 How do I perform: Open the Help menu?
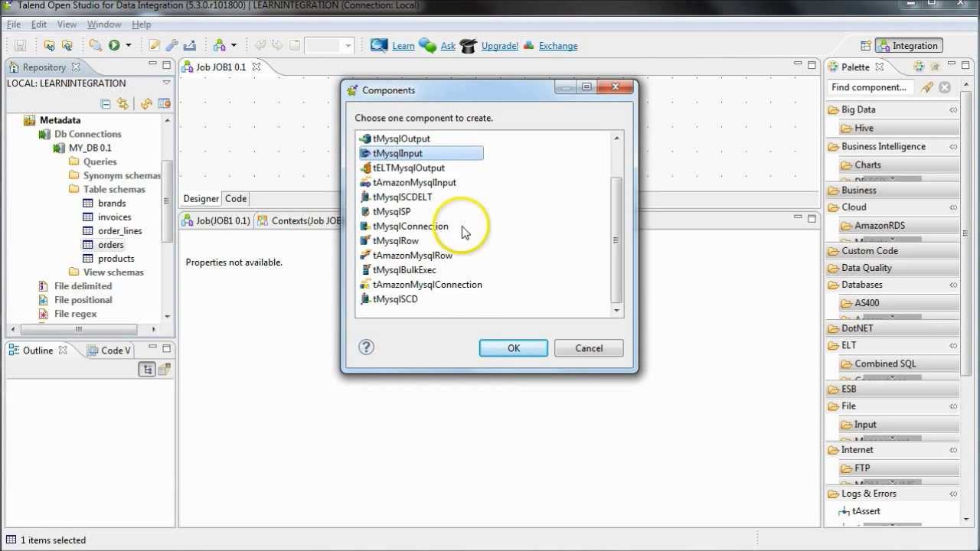click(x=142, y=24)
